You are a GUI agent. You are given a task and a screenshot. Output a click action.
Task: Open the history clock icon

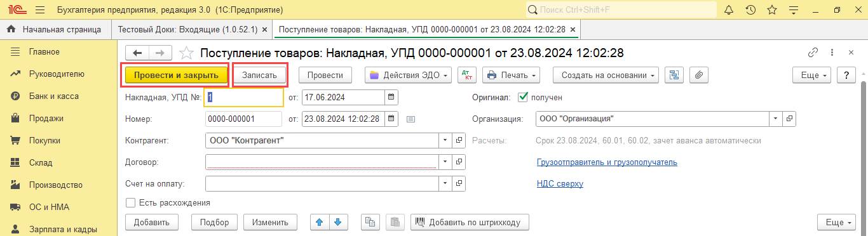point(750,10)
